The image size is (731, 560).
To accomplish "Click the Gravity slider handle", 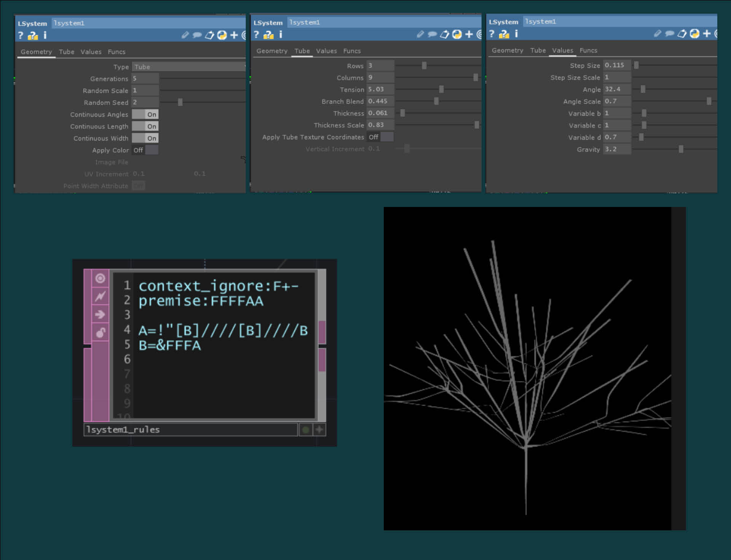I will coord(681,149).
